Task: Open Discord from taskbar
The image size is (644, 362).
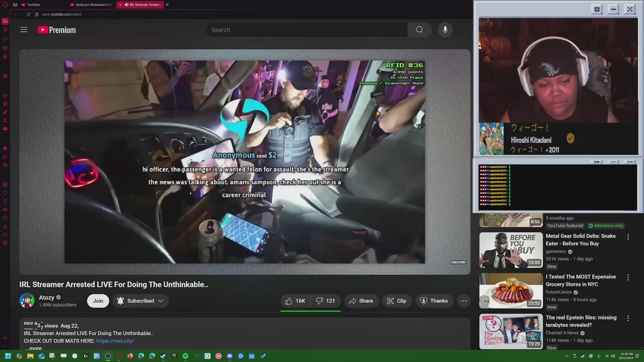Action: [229, 356]
